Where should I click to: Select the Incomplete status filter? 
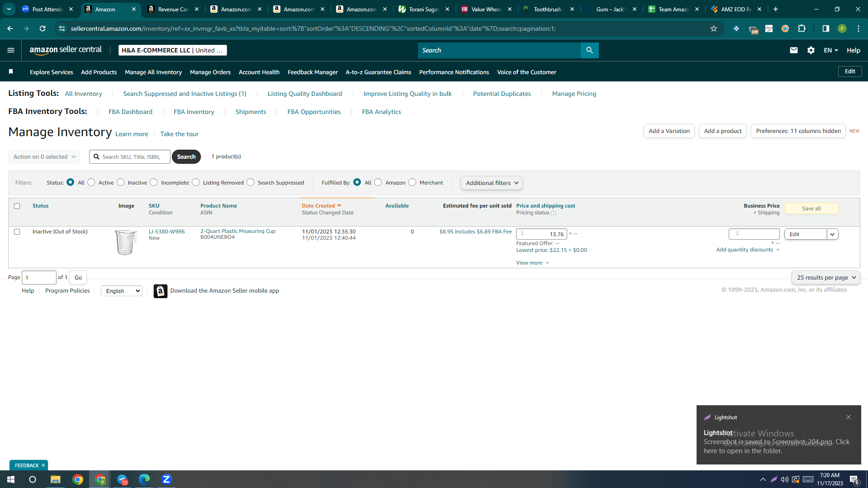click(154, 182)
